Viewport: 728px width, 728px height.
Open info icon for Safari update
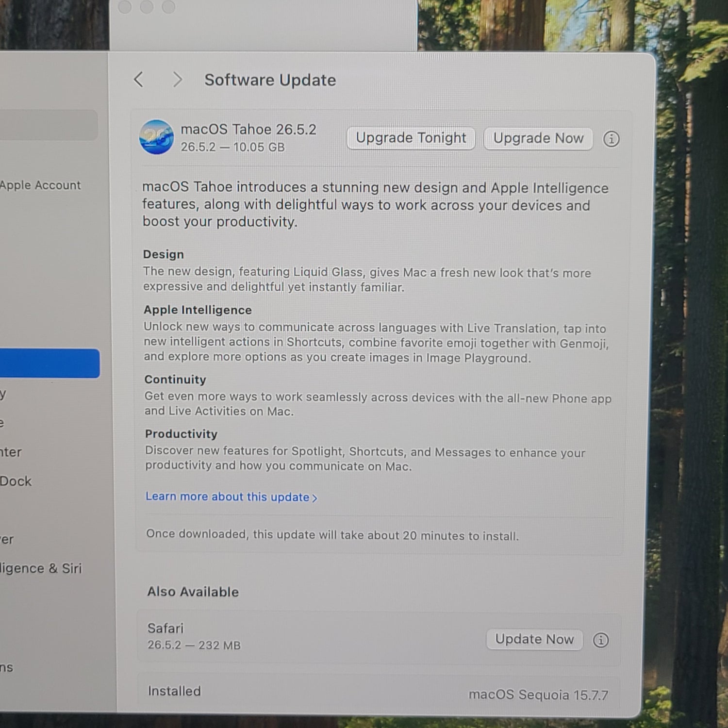tap(601, 640)
